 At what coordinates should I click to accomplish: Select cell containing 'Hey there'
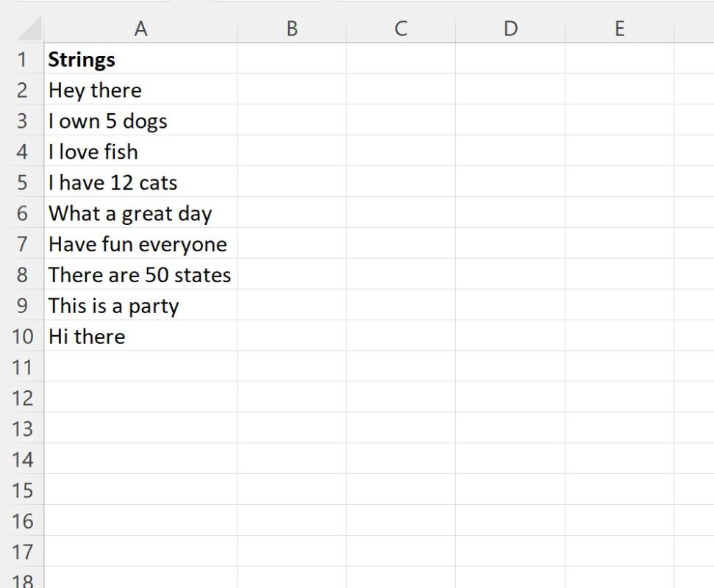click(x=140, y=89)
